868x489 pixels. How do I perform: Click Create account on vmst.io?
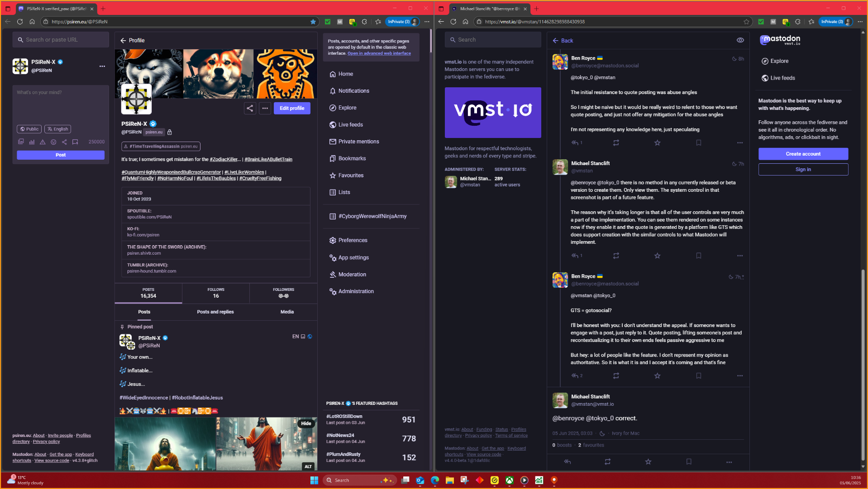[x=803, y=154]
